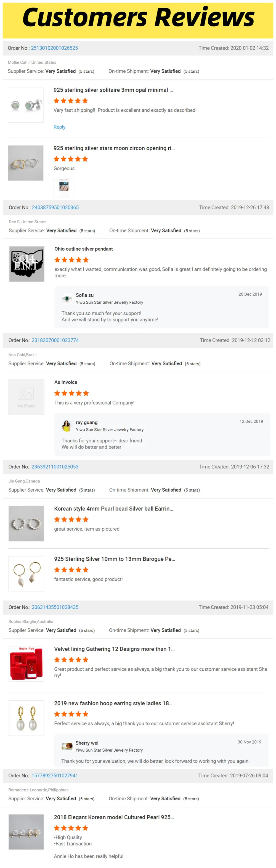276x868 pixels.
Task: Open the Cultured Pearl 925 earrings thumbnail
Action: click(26, 832)
